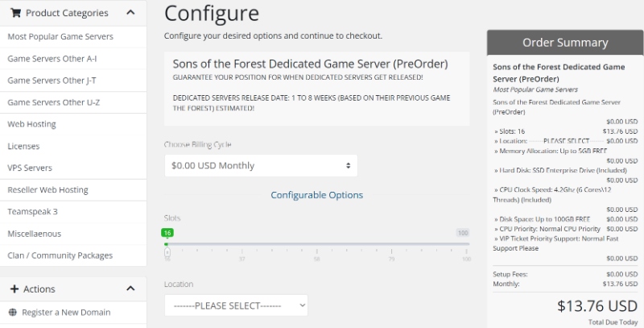Click the shopping cart icon beside Product Categories
The height and width of the screenshot is (328, 644).
pos(15,13)
